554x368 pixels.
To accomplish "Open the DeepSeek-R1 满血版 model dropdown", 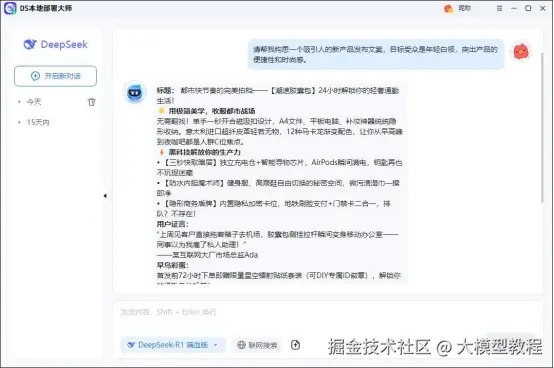I will (x=173, y=345).
